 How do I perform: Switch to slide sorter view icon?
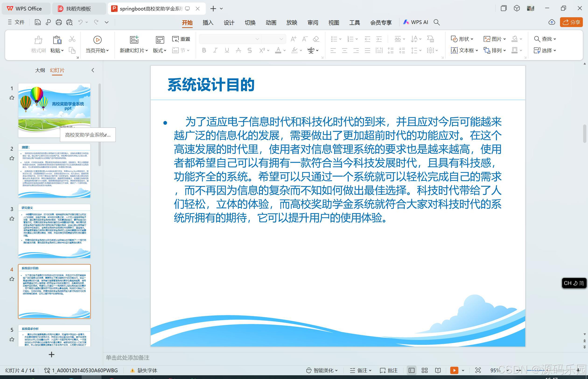424,370
